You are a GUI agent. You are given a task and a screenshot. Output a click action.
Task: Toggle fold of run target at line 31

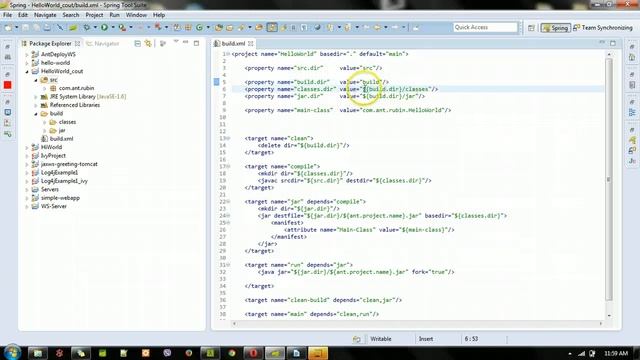coord(228,265)
